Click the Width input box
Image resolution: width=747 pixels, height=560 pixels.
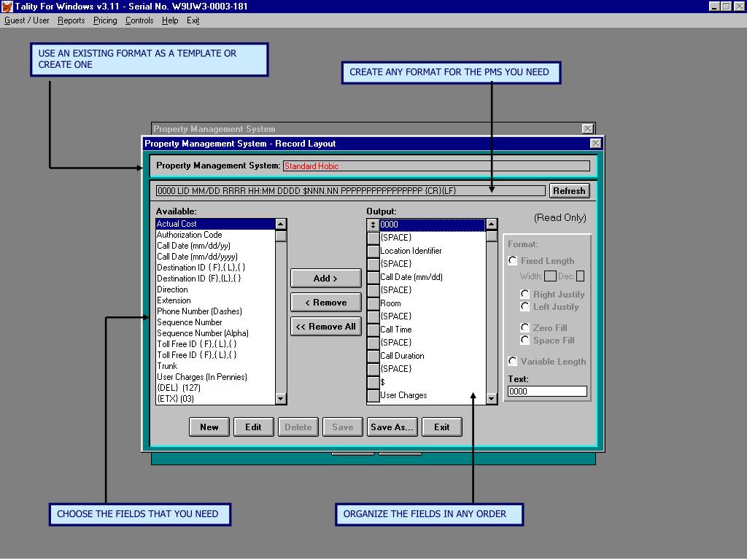(x=550, y=276)
